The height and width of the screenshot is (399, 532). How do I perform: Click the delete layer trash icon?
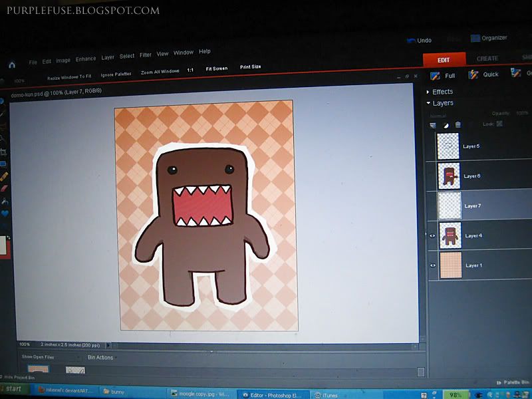[458, 124]
